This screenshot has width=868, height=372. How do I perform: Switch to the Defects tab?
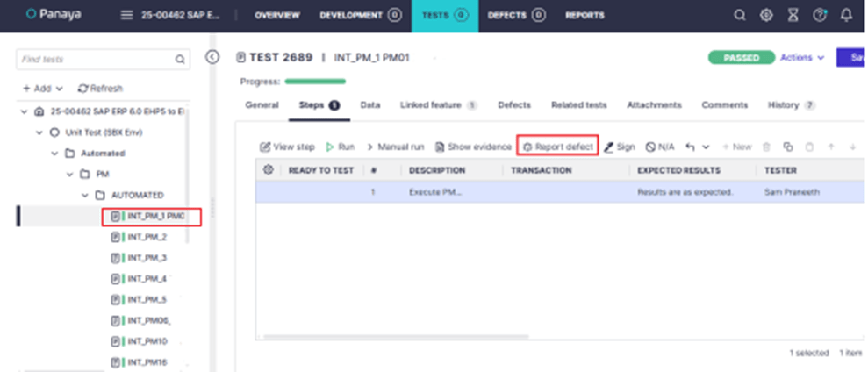513,105
